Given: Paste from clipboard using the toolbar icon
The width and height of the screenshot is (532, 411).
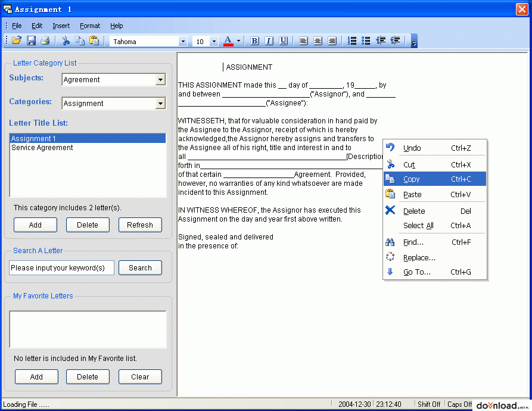Looking at the screenshot, I should coord(94,41).
